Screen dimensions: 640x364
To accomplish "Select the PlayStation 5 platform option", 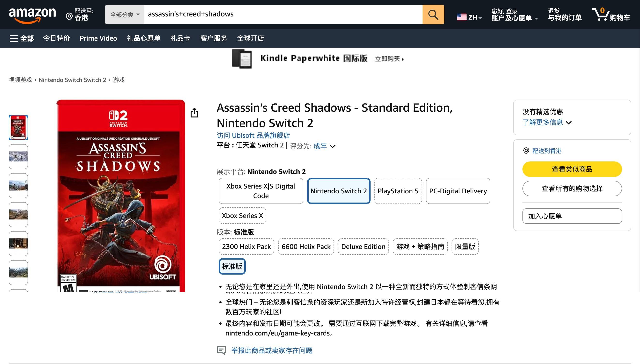I will tap(398, 191).
